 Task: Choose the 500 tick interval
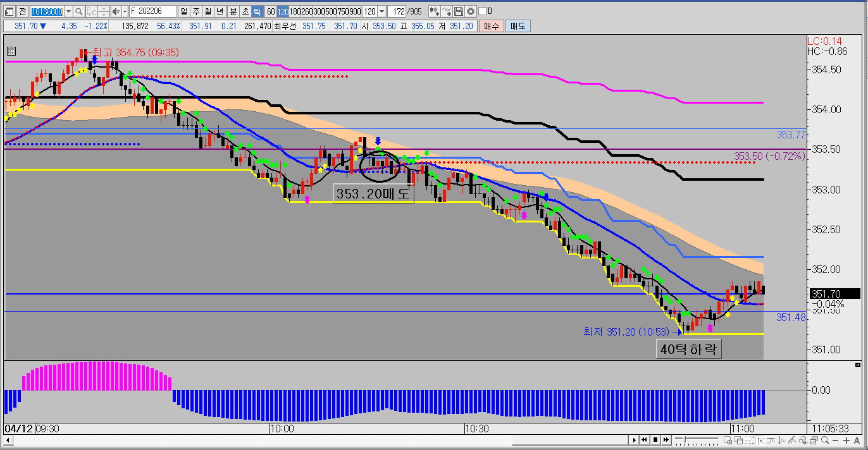tap(331, 11)
